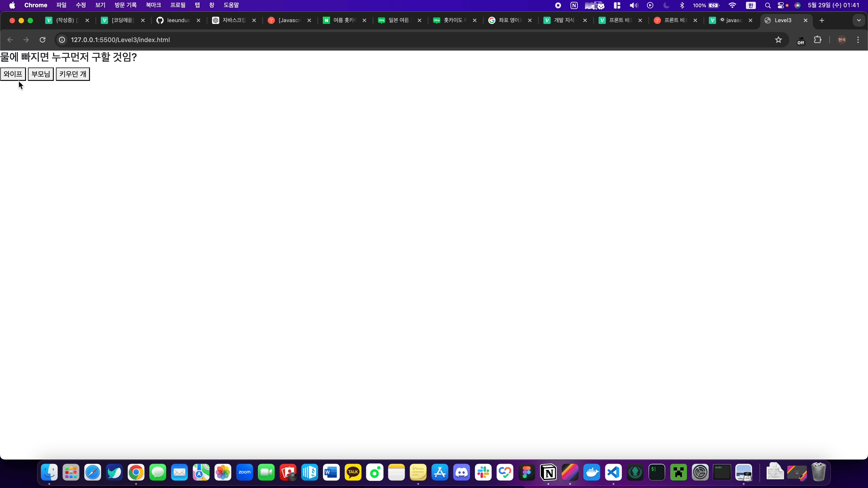Open the Extensions puzzle icon
This screenshot has width=868, height=488.
click(817, 40)
